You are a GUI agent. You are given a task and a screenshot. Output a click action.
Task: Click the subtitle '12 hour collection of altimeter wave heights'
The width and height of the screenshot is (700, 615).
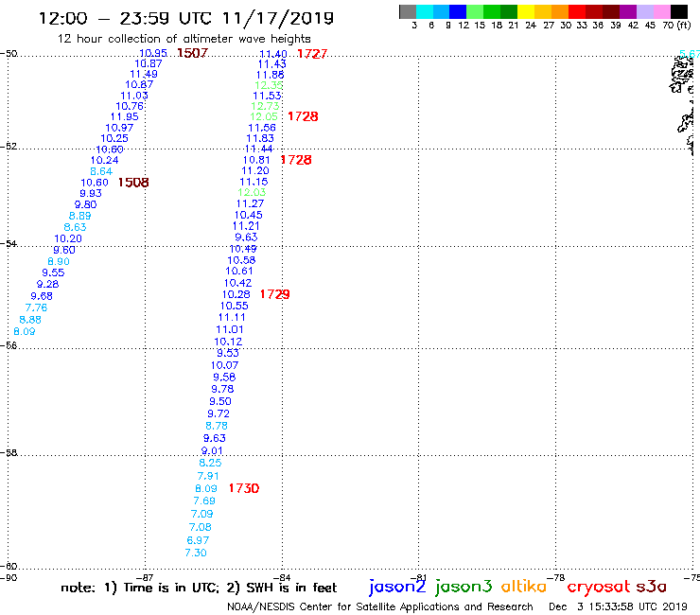pyautogui.click(x=184, y=39)
